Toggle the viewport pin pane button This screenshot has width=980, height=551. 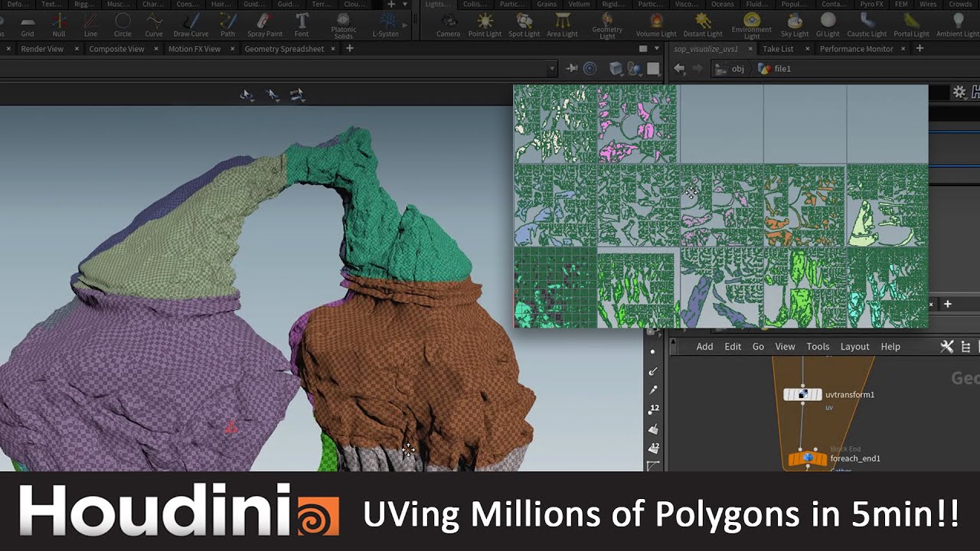tap(572, 69)
